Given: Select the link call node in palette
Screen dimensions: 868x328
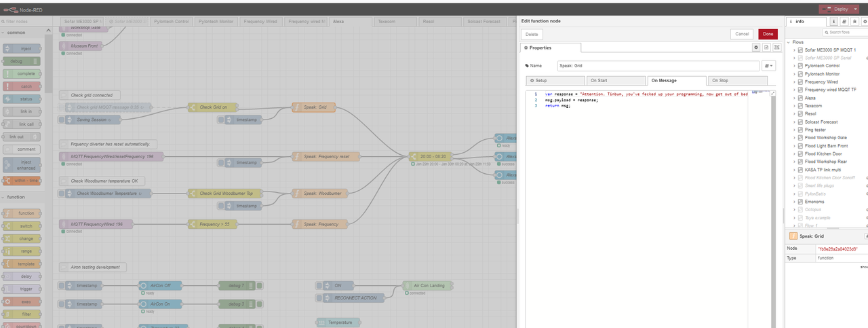Looking at the screenshot, I should pyautogui.click(x=23, y=124).
